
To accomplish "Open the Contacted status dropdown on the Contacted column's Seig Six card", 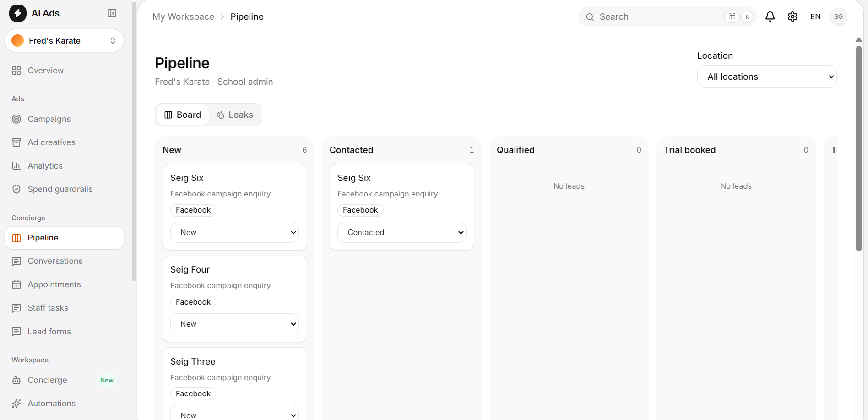I will [401, 232].
